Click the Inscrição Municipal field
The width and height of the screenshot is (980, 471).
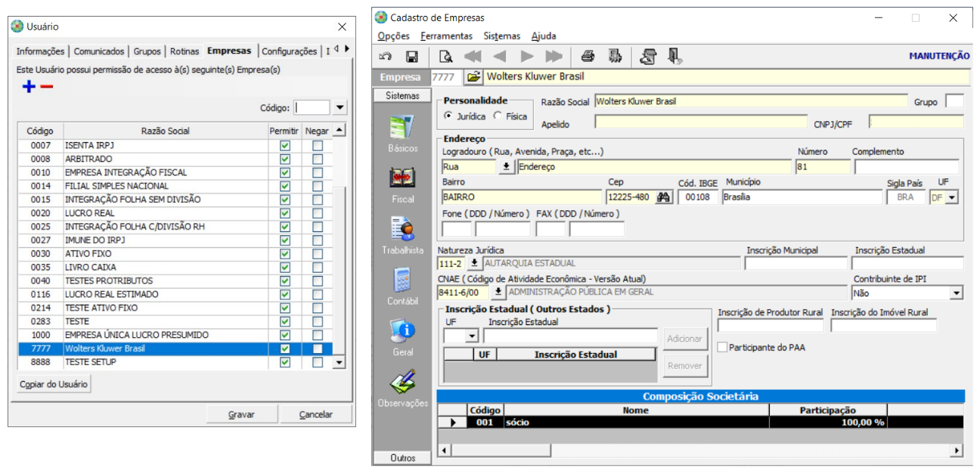796,263
